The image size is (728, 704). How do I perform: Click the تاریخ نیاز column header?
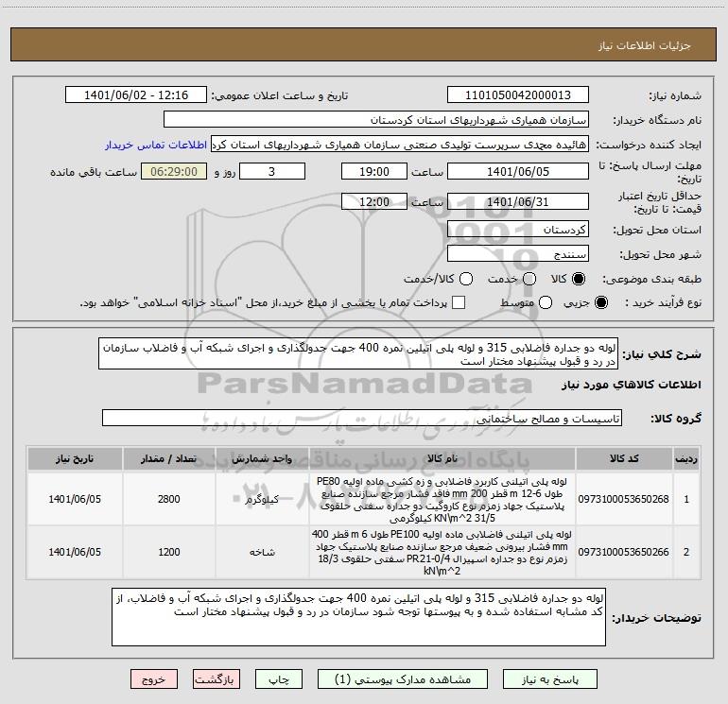(x=75, y=458)
